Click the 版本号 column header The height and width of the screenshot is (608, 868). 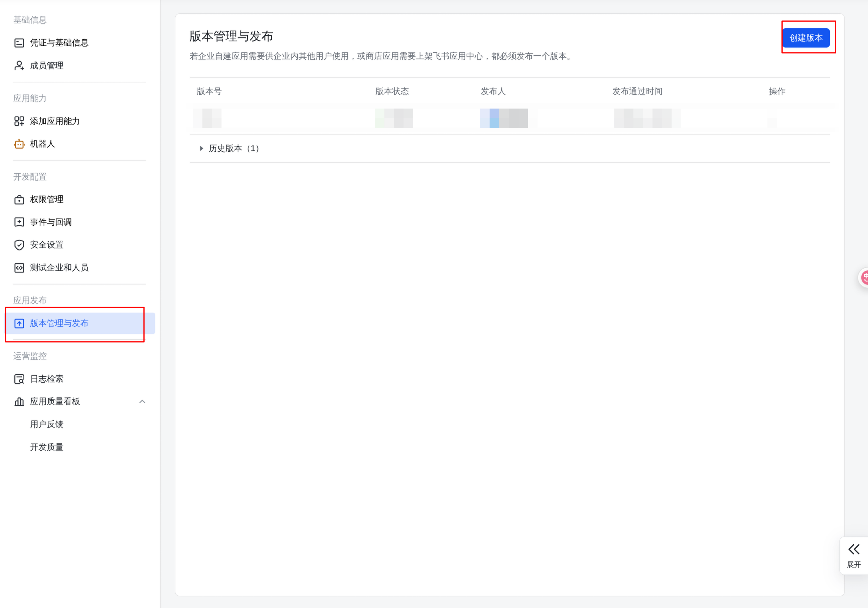click(209, 92)
